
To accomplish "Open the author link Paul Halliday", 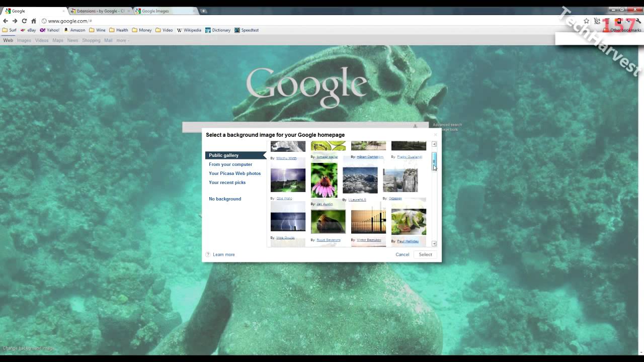I will [408, 241].
